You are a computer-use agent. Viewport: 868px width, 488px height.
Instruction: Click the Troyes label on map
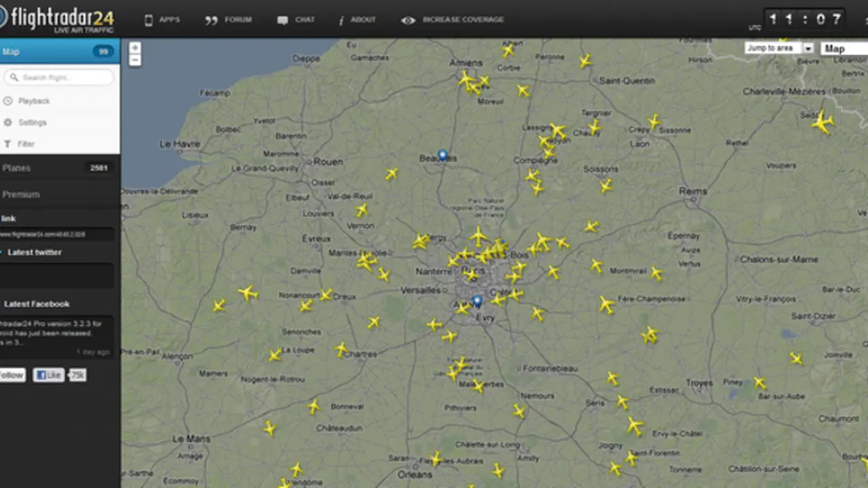[699, 383]
